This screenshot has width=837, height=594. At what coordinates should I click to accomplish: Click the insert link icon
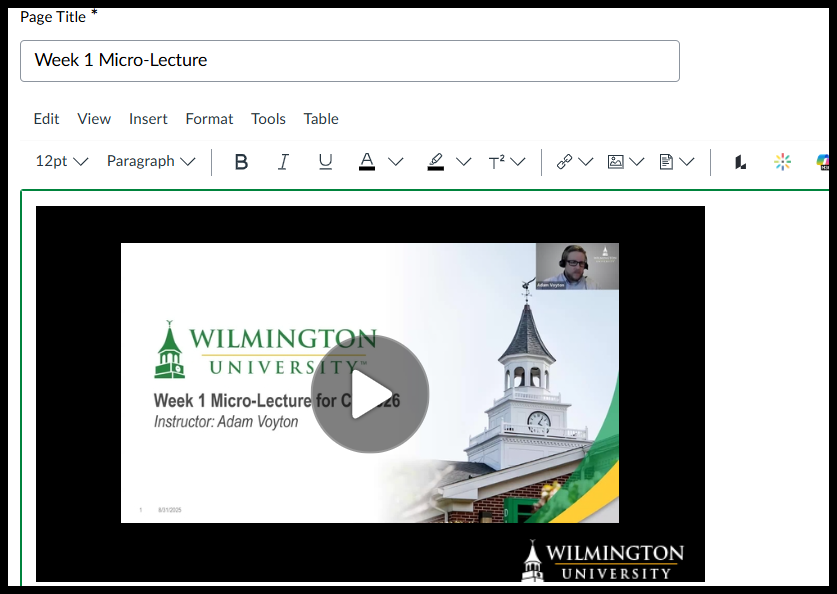pos(564,162)
